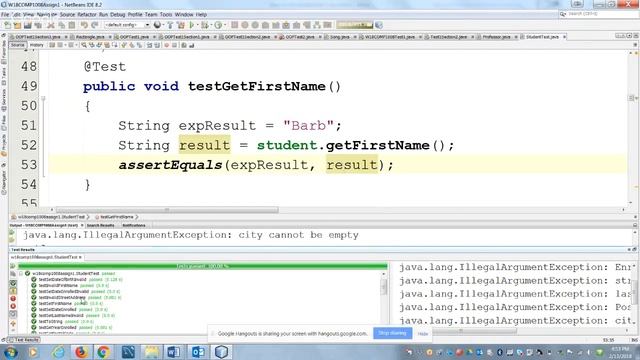Switch to the Notifications tab

(x=133, y=225)
